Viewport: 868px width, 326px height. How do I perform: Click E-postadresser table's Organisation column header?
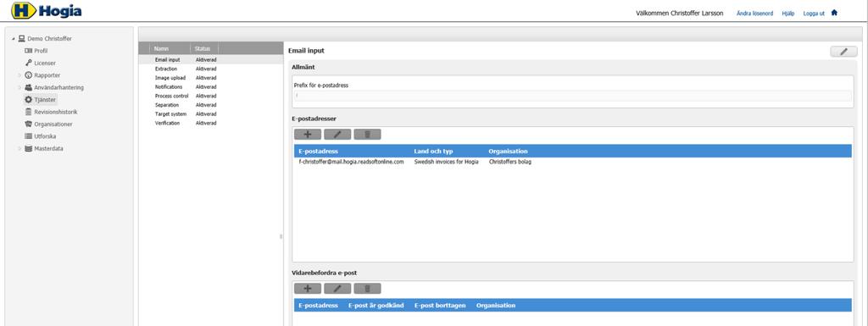click(508, 152)
